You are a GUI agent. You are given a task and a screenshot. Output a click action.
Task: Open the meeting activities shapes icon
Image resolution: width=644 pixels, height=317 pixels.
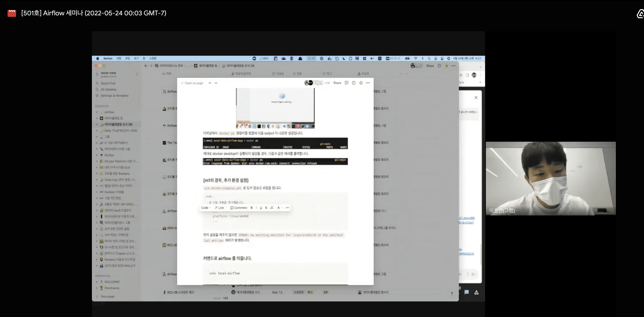tap(477, 292)
